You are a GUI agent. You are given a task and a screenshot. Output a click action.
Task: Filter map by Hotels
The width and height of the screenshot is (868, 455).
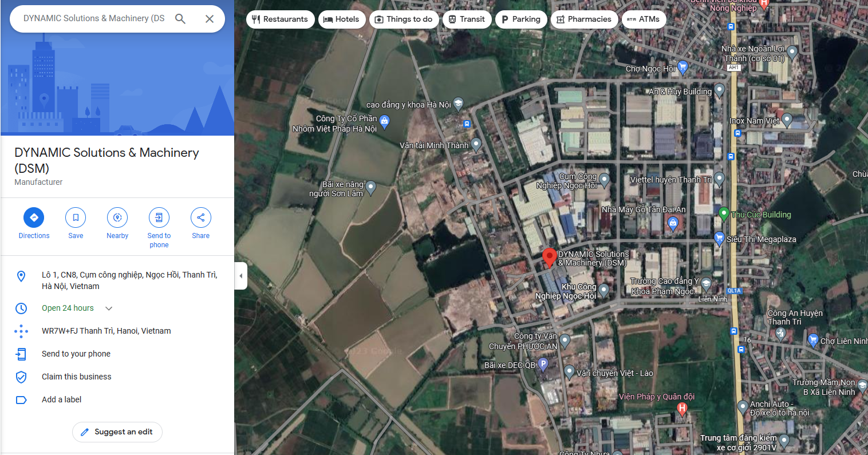(x=341, y=19)
